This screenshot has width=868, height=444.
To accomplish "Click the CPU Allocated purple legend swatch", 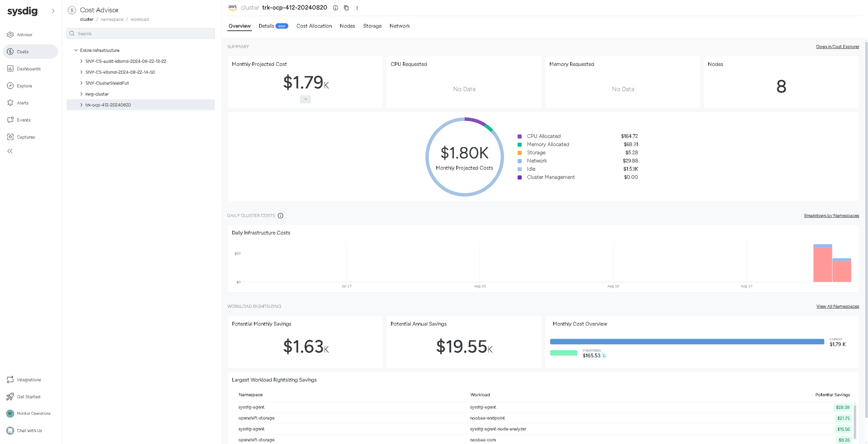I will (519, 136).
